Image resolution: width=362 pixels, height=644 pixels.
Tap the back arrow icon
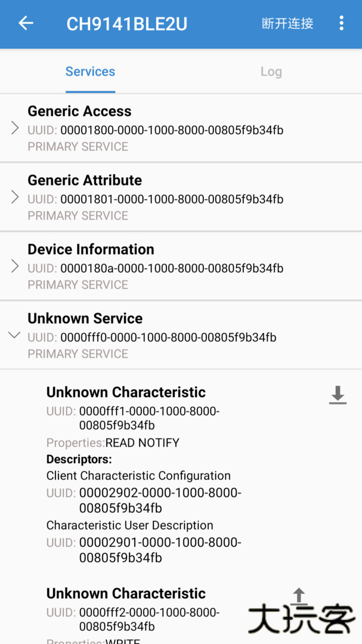[26, 24]
